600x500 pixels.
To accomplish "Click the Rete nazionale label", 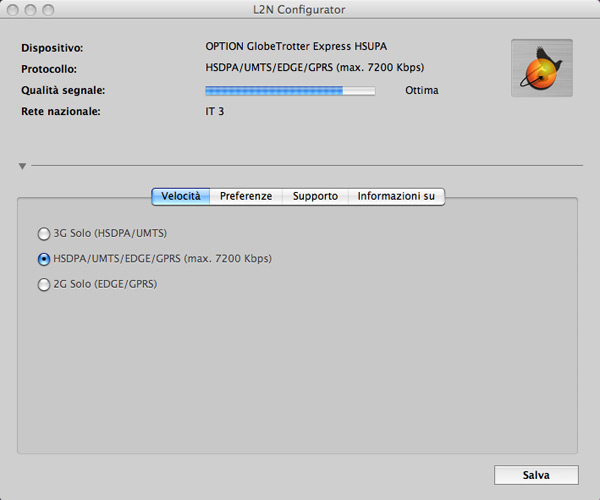I will click(x=61, y=111).
